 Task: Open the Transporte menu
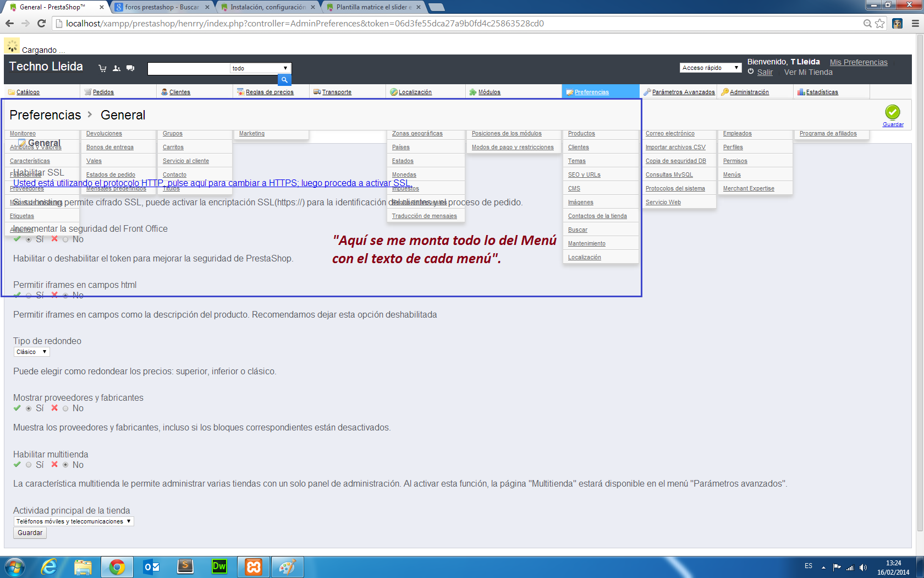[x=337, y=92]
